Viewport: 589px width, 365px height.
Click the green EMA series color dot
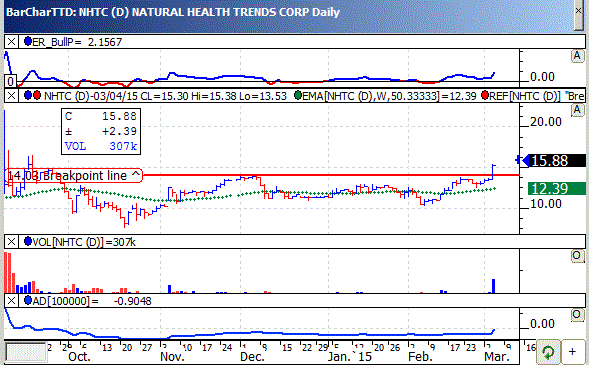tap(298, 95)
